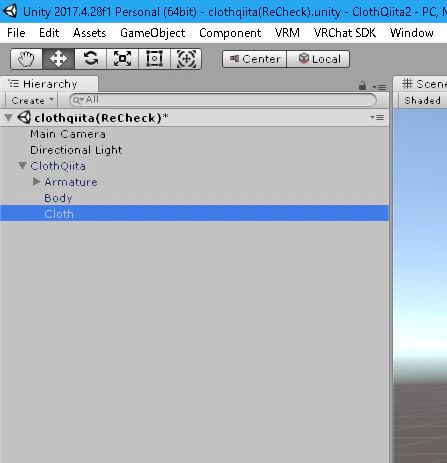The width and height of the screenshot is (447, 463).
Task: Select the Rect Transform tool
Action: tap(154, 59)
